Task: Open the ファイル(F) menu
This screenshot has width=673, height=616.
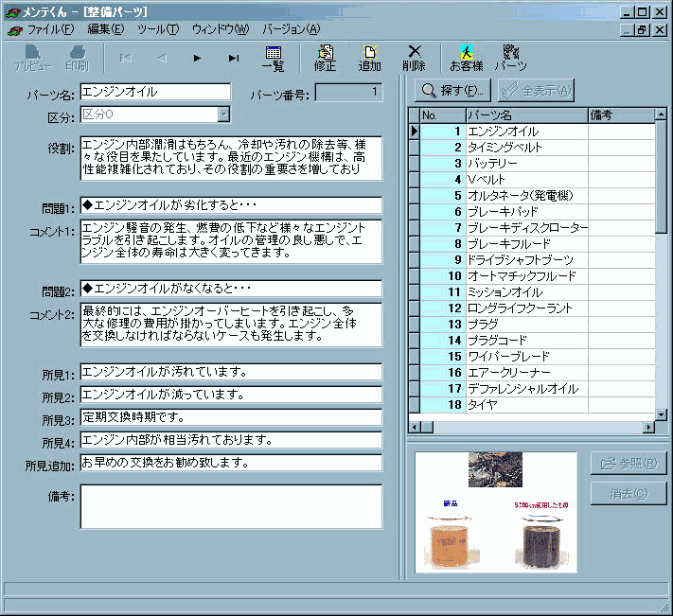Action: pyautogui.click(x=49, y=29)
